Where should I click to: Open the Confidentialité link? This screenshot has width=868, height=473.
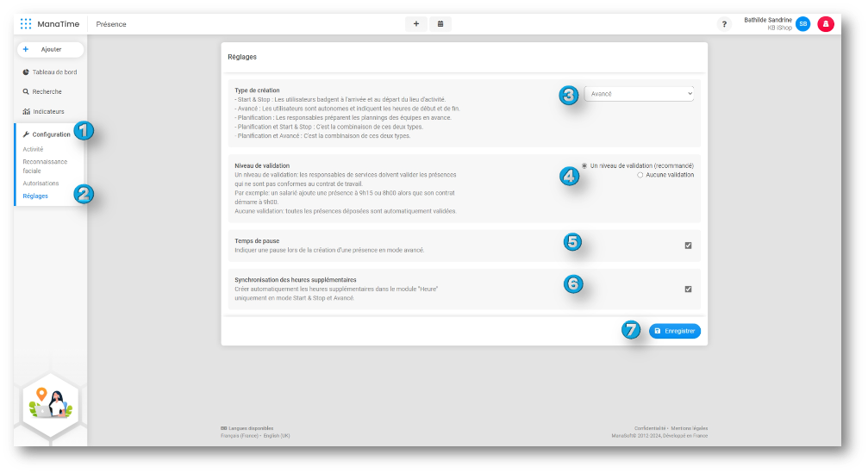click(x=650, y=428)
